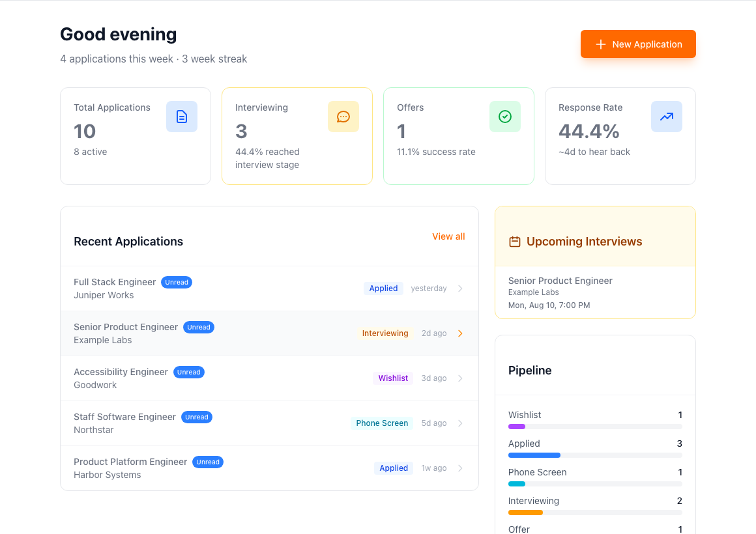Click the New Application button
756x534 pixels.
pyautogui.click(x=638, y=44)
